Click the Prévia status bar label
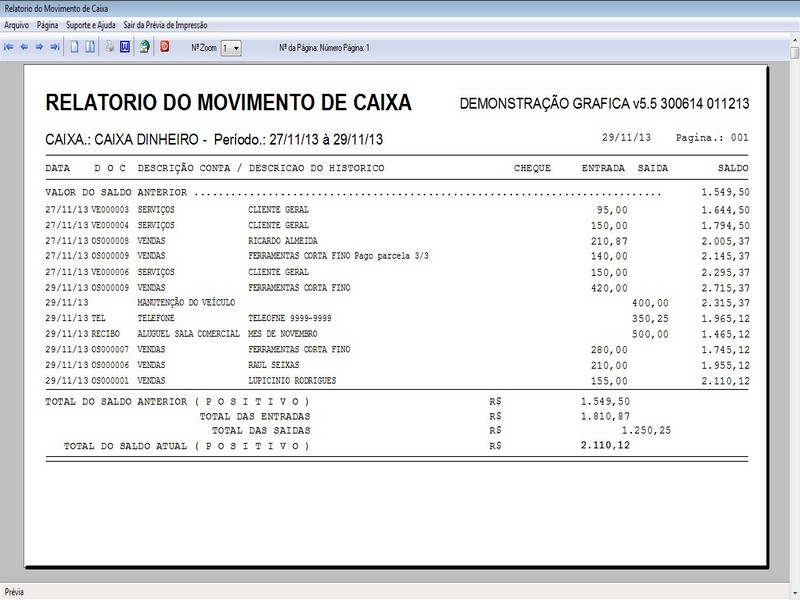Viewport: 800px width, 600px height. (x=14, y=591)
